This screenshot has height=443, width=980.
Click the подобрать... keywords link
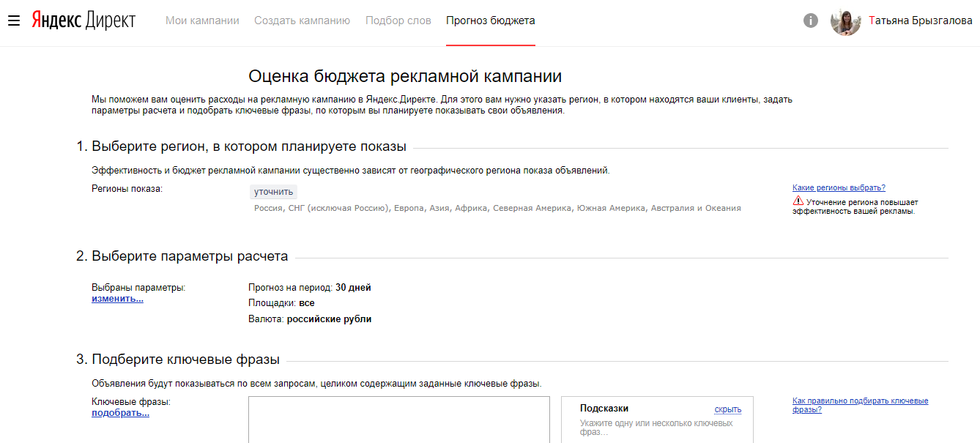pyautogui.click(x=120, y=413)
